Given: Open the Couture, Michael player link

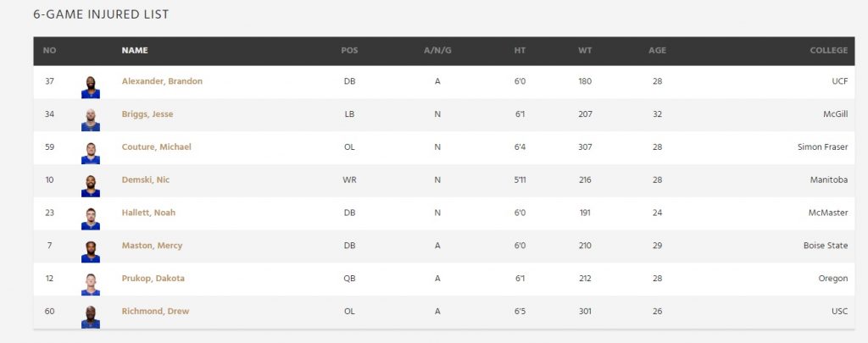Looking at the screenshot, I should 156,147.
